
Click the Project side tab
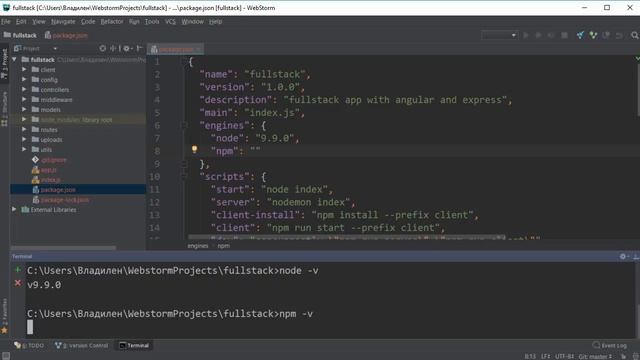(x=4, y=63)
